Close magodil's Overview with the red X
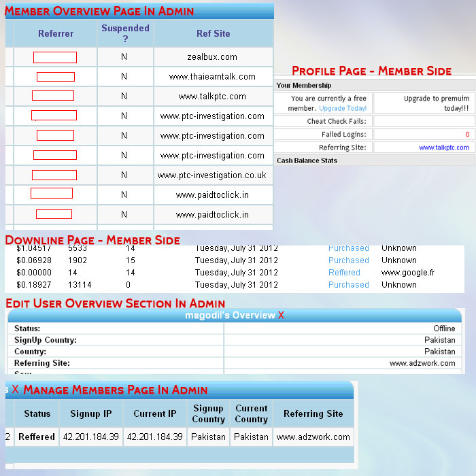 (281, 315)
